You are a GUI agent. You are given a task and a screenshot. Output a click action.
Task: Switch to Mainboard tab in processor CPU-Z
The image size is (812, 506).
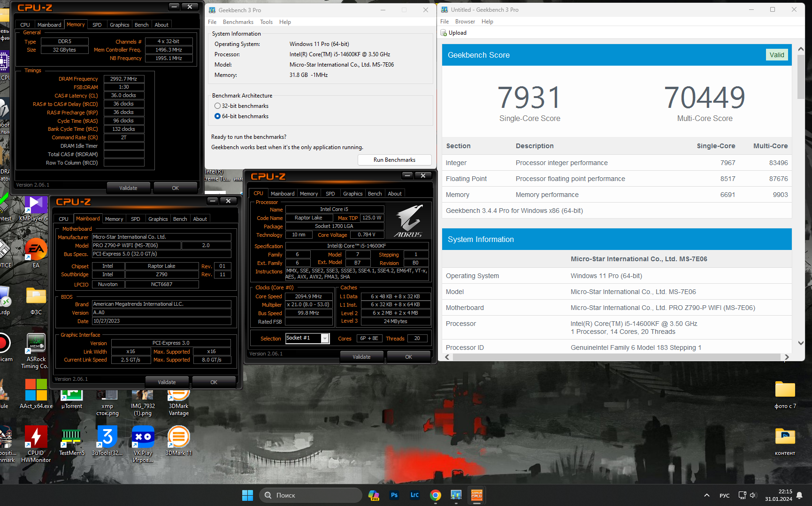(283, 194)
